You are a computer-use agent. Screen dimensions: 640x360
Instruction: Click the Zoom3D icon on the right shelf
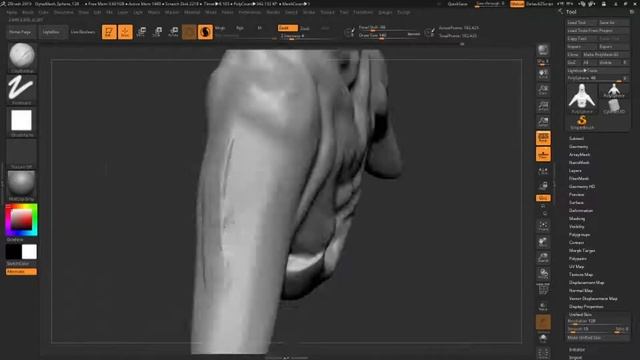pyautogui.click(x=543, y=258)
